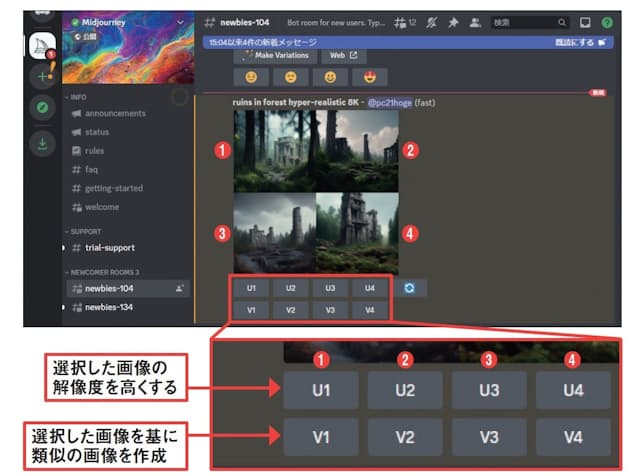This screenshot has height=476, width=638.
Task: Click the Web link button
Action: coord(344,55)
